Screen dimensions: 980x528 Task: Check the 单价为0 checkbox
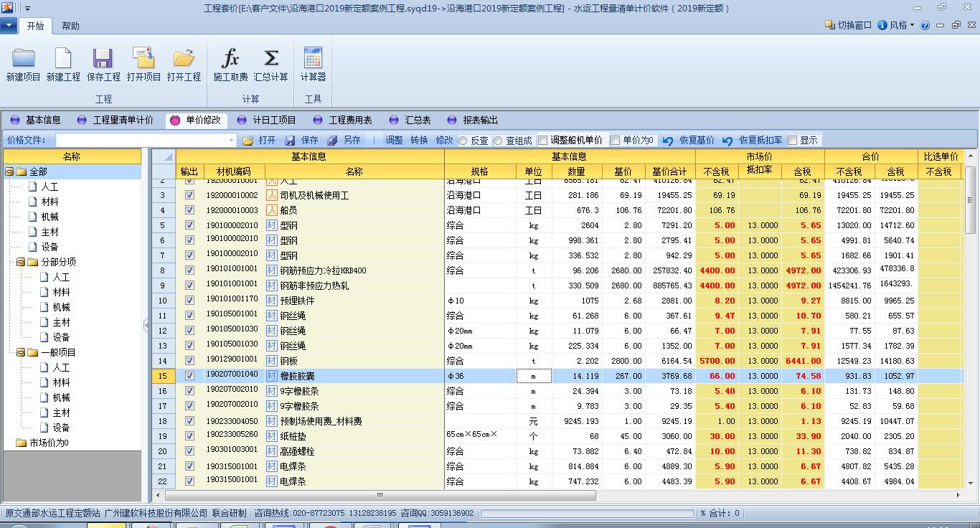tap(615, 140)
